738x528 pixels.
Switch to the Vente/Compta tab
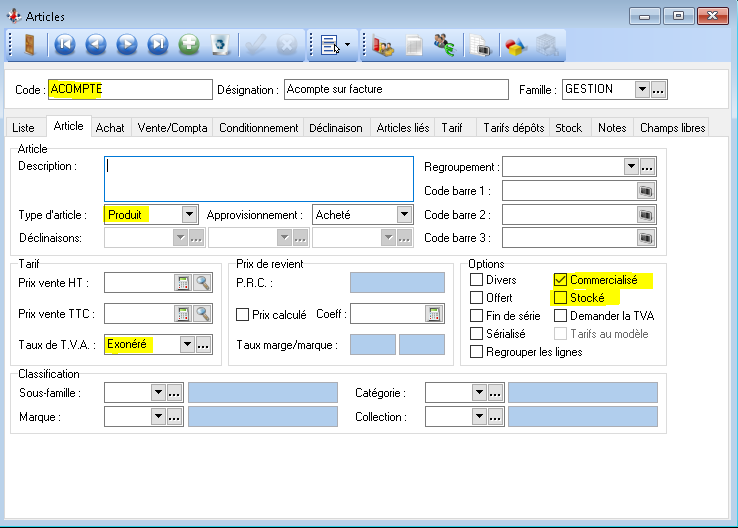[x=173, y=128]
